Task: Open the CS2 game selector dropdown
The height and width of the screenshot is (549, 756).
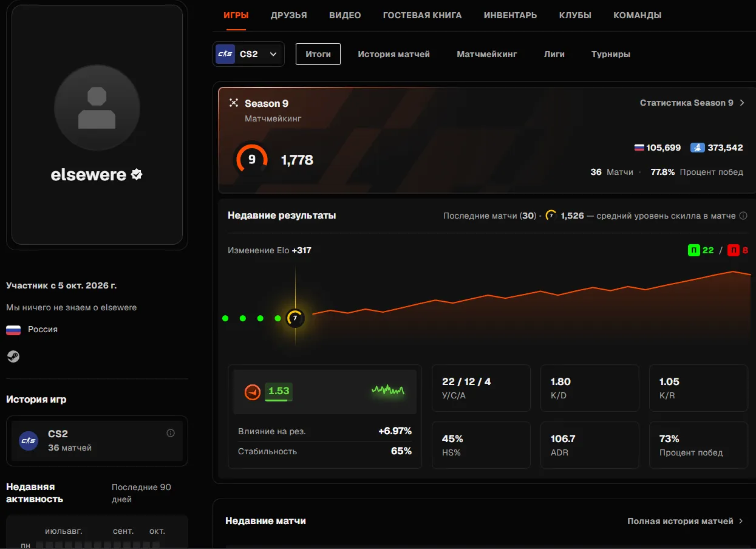Action: tap(248, 54)
